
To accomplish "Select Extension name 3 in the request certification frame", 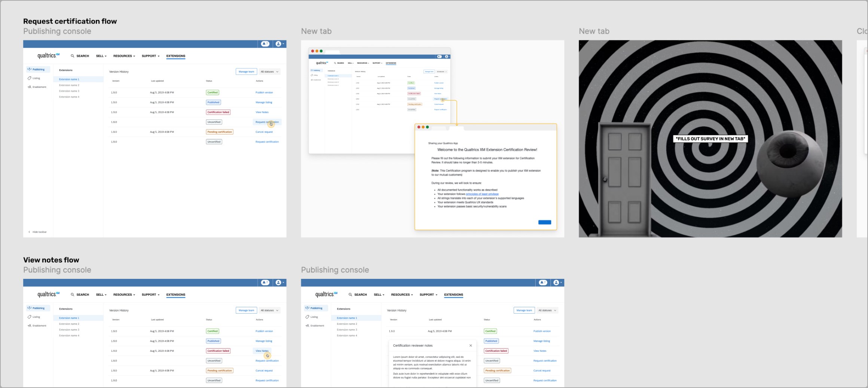I will (69, 91).
